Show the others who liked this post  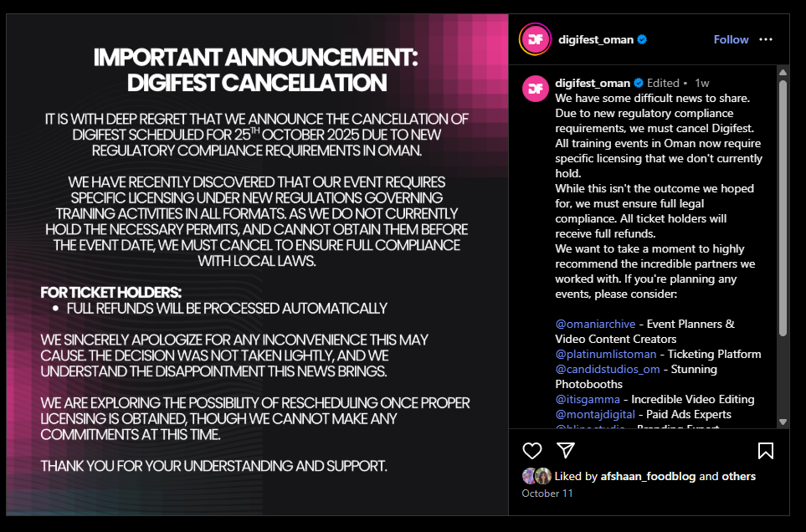pos(739,476)
